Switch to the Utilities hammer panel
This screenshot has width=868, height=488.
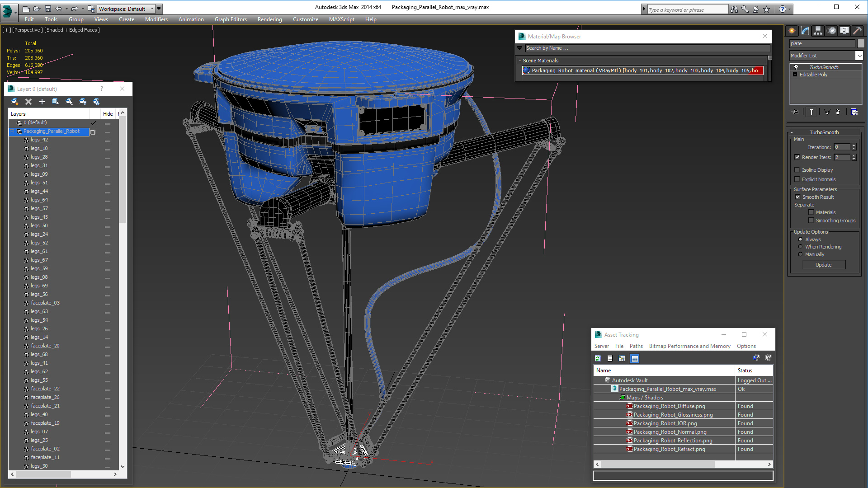point(857,31)
